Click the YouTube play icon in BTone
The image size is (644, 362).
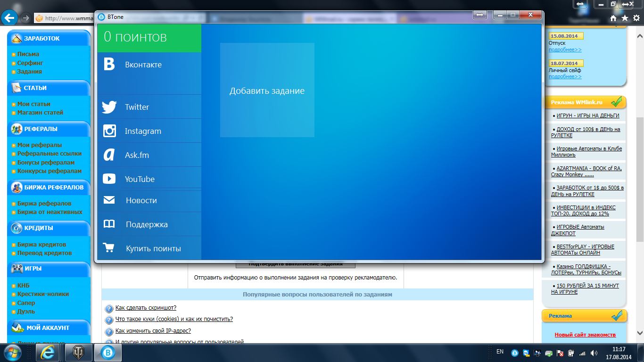pyautogui.click(x=109, y=179)
